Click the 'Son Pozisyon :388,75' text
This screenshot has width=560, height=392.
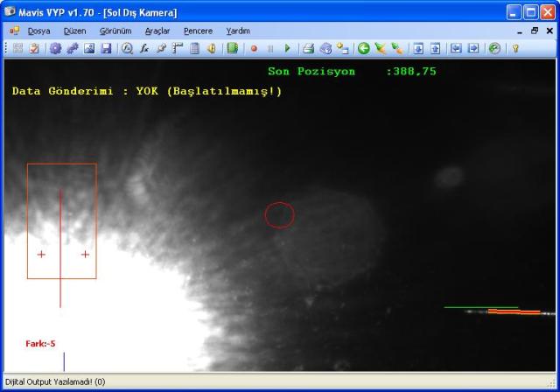point(352,72)
